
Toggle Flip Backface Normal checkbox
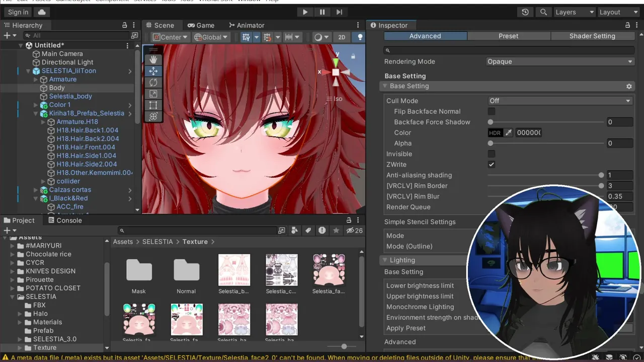pyautogui.click(x=492, y=112)
